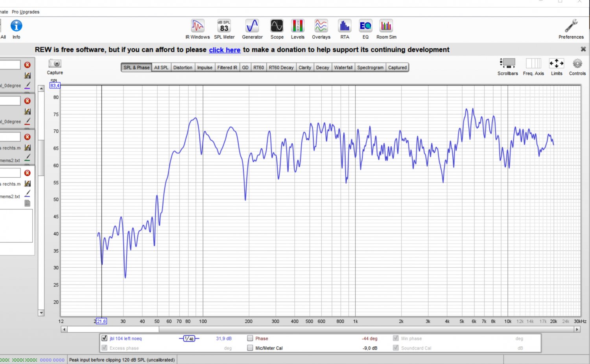The width and height of the screenshot is (590, 364).
Task: Open the Info panel
Action: tap(16, 29)
